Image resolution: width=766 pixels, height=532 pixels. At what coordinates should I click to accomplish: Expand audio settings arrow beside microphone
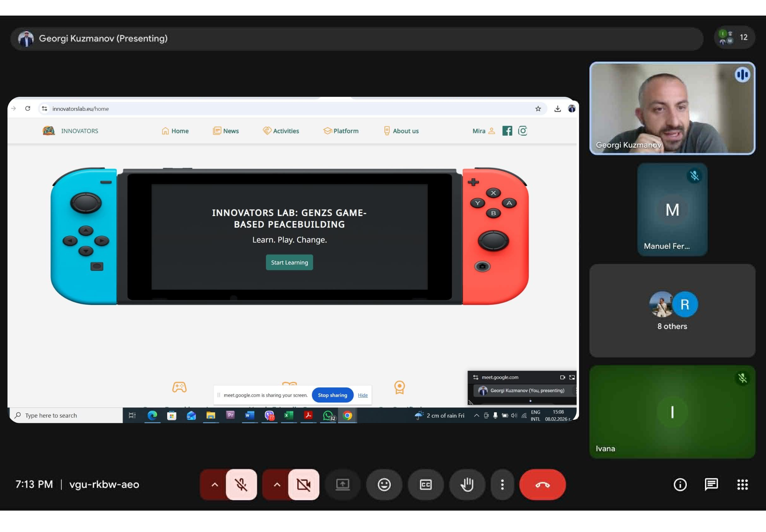coord(214,485)
